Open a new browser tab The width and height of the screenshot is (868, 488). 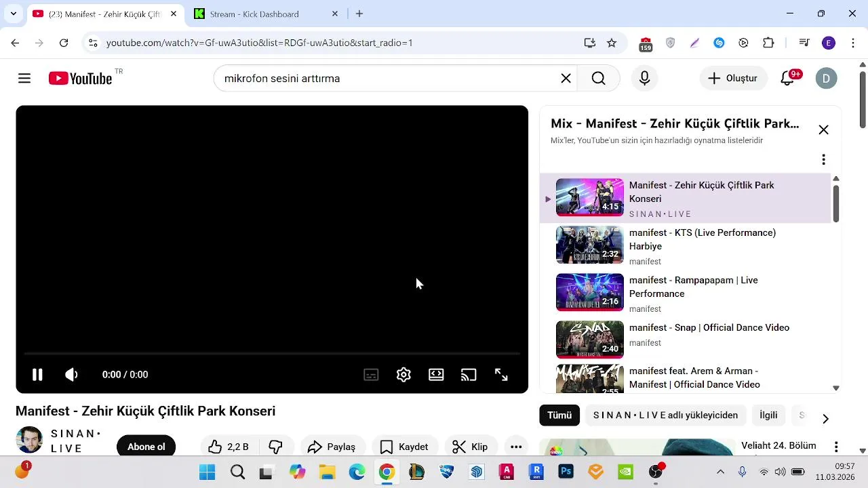(359, 14)
